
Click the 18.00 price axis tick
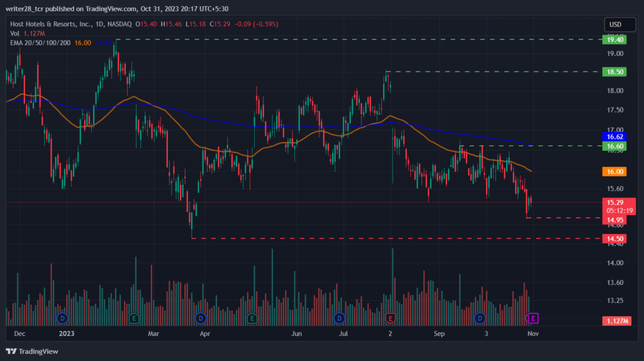pos(615,91)
